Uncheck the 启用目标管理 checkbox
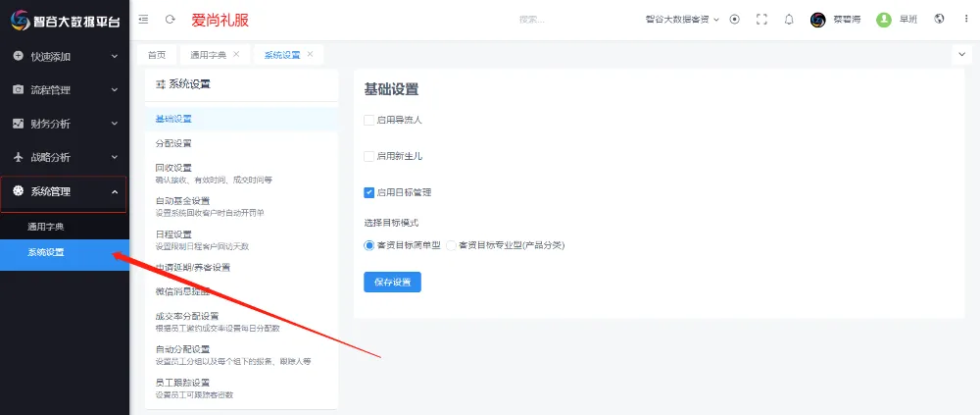The height and width of the screenshot is (415, 980). [x=369, y=192]
